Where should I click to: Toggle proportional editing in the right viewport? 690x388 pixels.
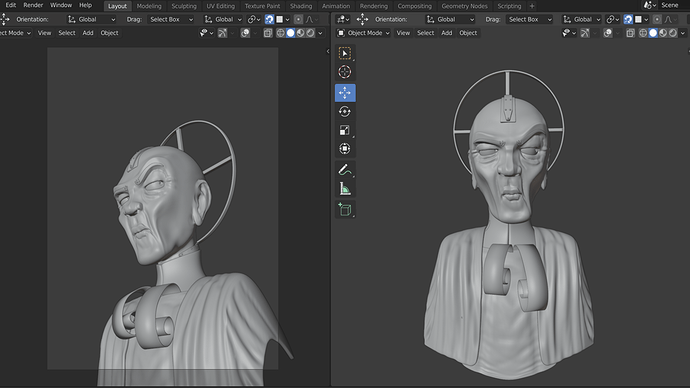coord(657,19)
